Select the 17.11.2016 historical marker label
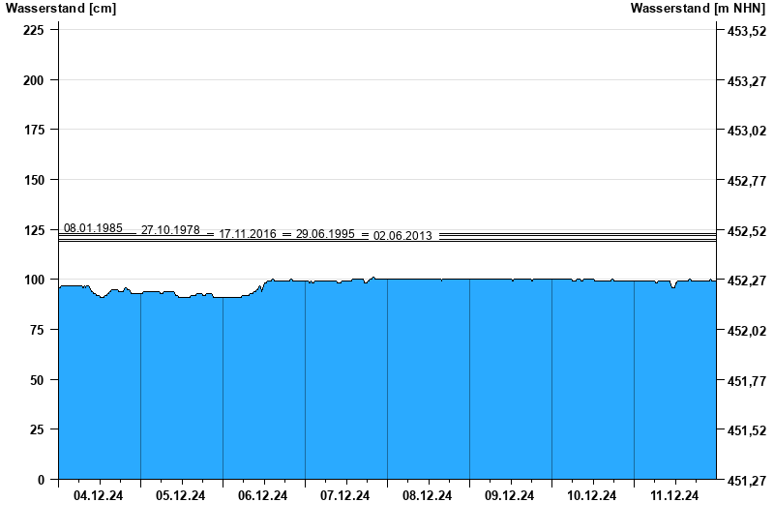The width and height of the screenshot is (774, 532). [248, 234]
